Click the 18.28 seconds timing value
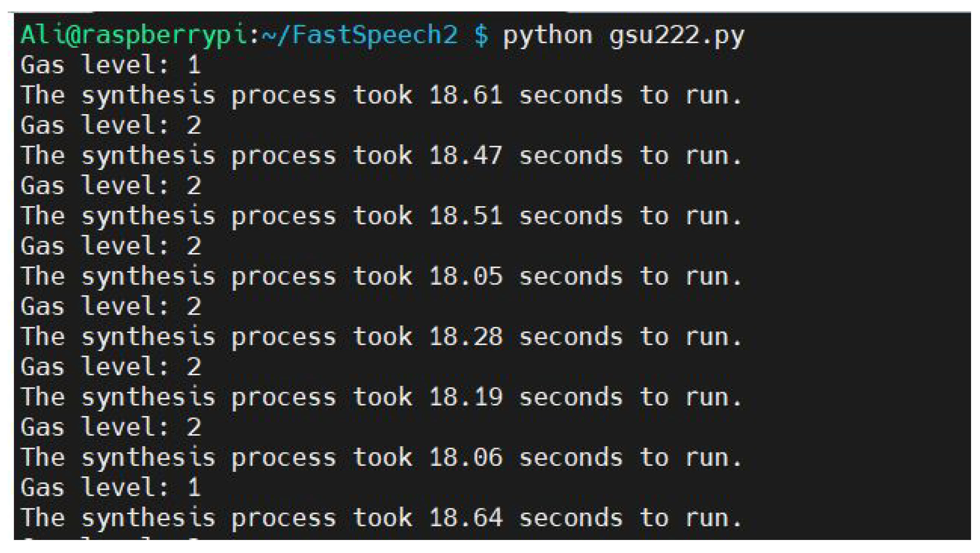980x553 pixels. pos(466,337)
